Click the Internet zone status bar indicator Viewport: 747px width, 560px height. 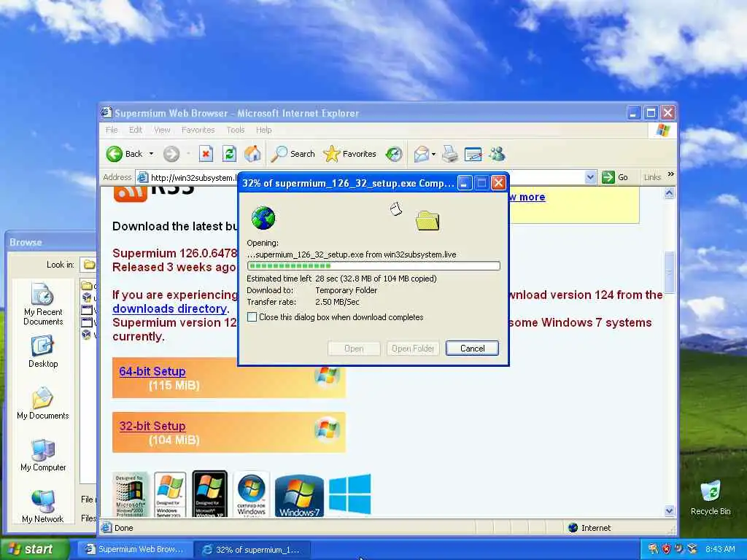(x=590, y=528)
